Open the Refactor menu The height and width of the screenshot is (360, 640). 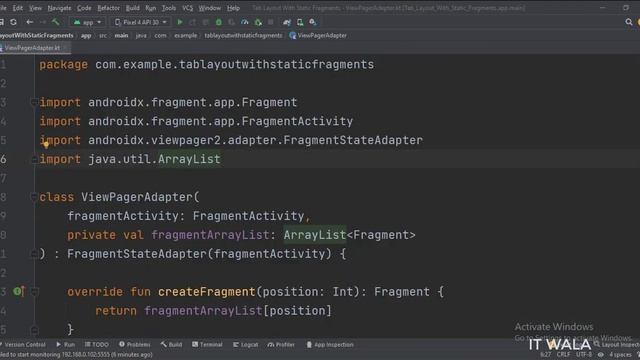(x=109, y=8)
